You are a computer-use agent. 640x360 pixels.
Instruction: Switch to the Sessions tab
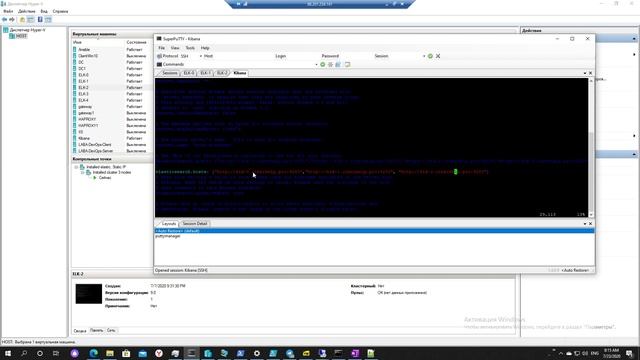169,73
